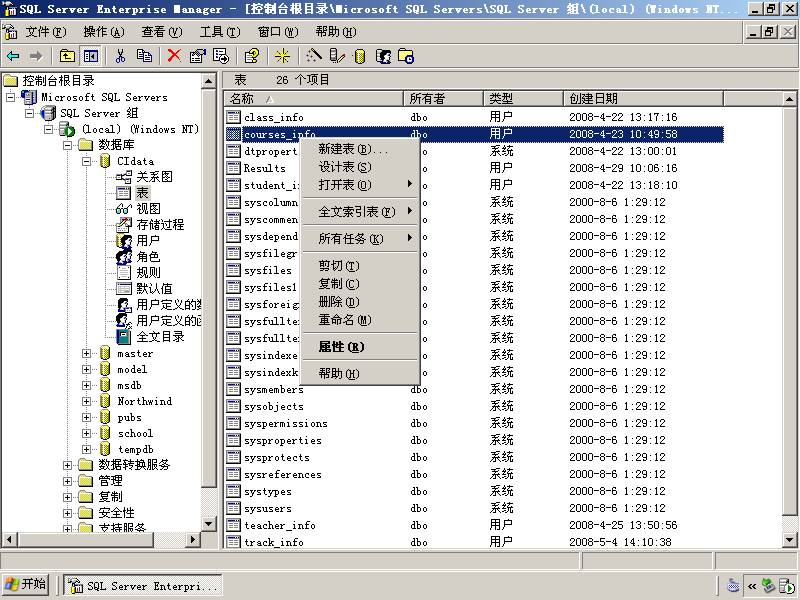The width and height of the screenshot is (800, 600).
Task: Click the Forward arrow toolbar icon
Action: (x=36, y=56)
